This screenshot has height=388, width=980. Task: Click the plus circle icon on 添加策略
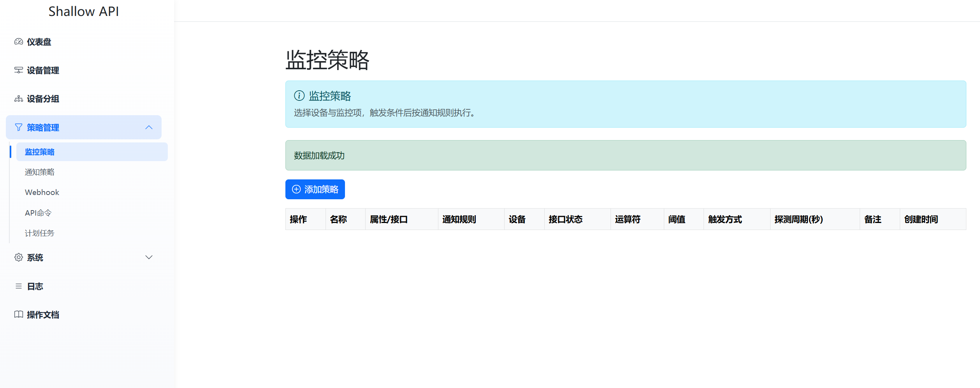(x=296, y=190)
